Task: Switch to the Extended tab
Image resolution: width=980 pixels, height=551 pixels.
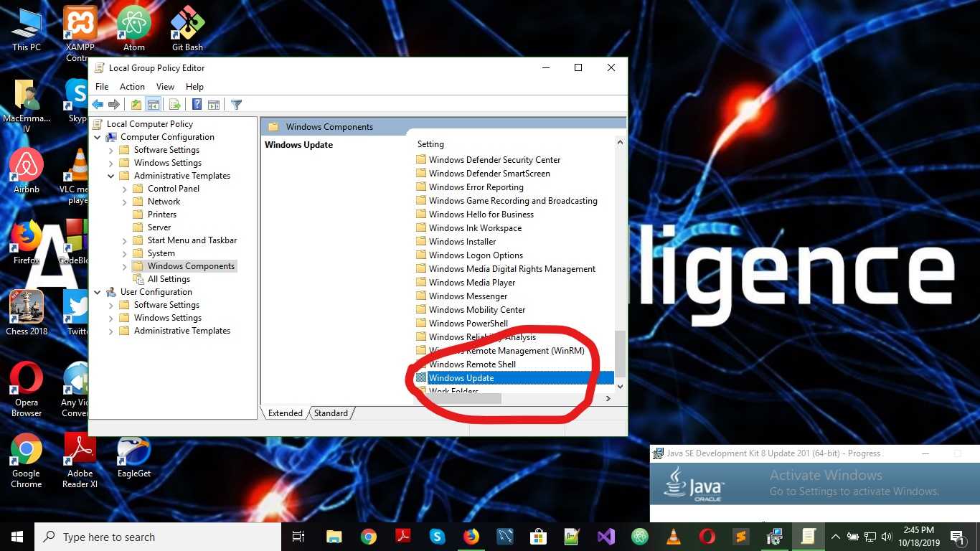Action: (286, 413)
